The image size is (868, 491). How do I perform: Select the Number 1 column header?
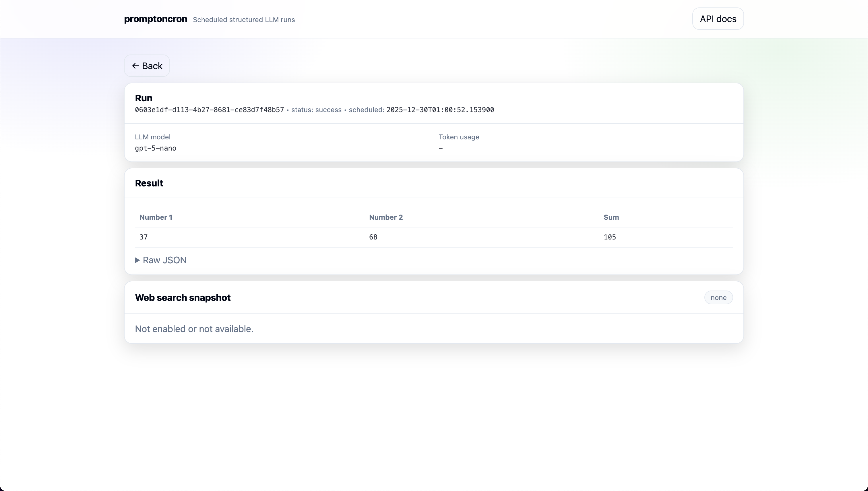point(156,217)
